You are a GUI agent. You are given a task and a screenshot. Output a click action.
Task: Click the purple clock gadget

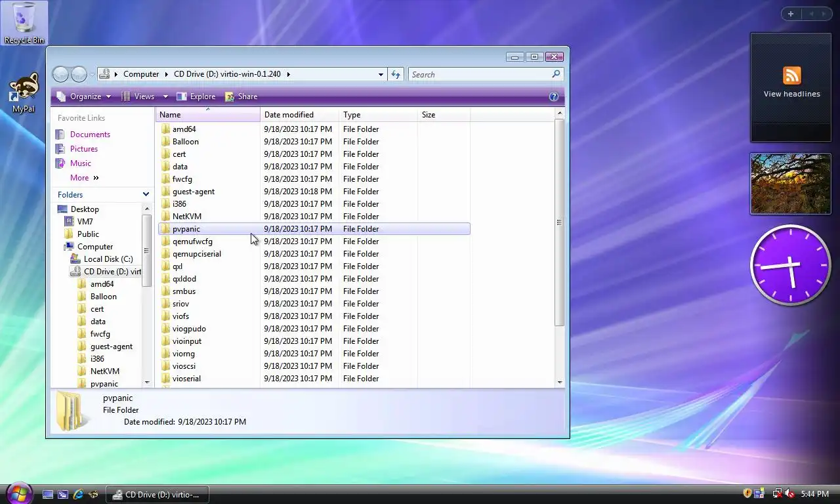[791, 265]
